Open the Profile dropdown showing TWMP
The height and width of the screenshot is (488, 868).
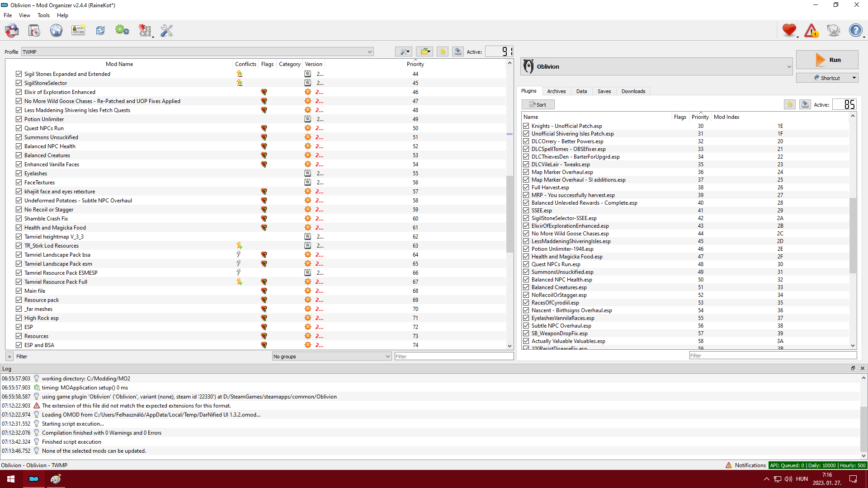click(198, 52)
